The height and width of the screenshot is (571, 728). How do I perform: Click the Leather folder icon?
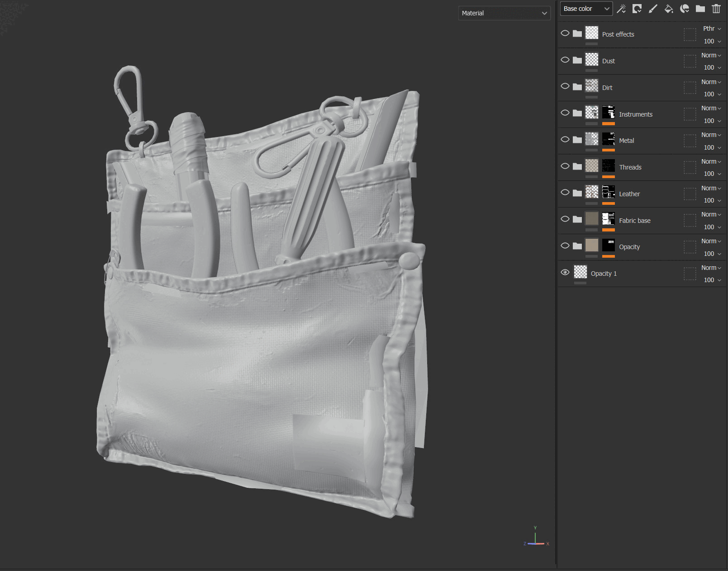[x=577, y=193]
